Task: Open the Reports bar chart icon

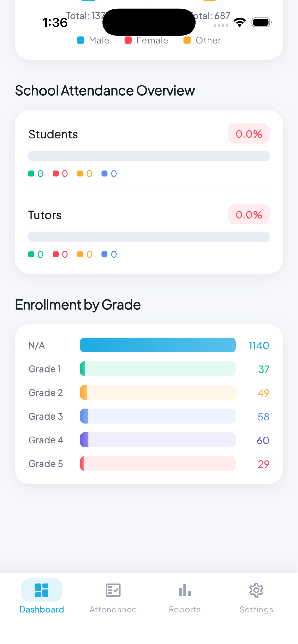Action: [185, 590]
